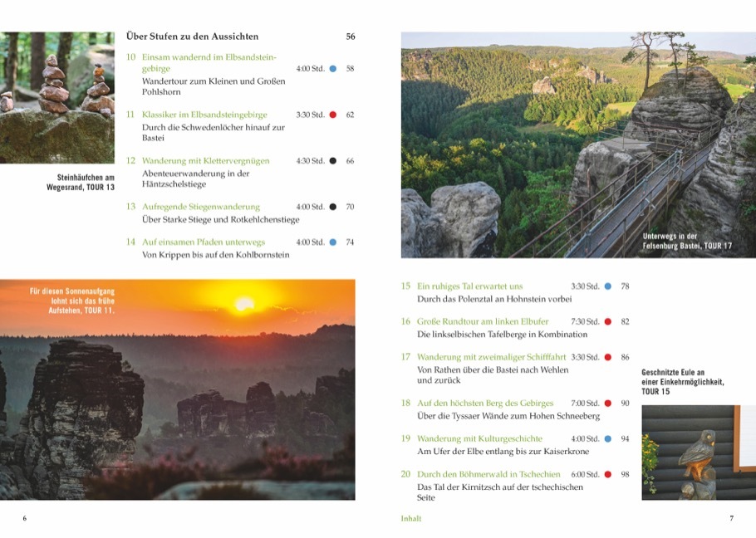
Task: Click page number 98 for tour 20
Action: coord(625,474)
